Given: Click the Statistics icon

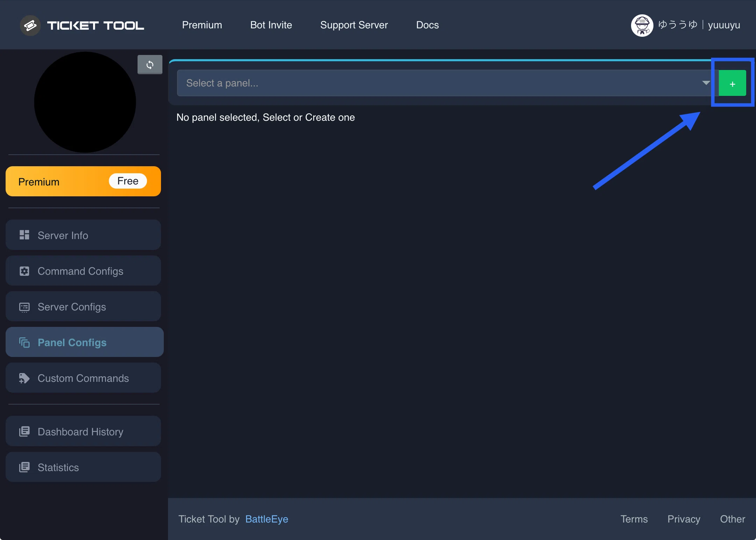Looking at the screenshot, I should (x=24, y=467).
